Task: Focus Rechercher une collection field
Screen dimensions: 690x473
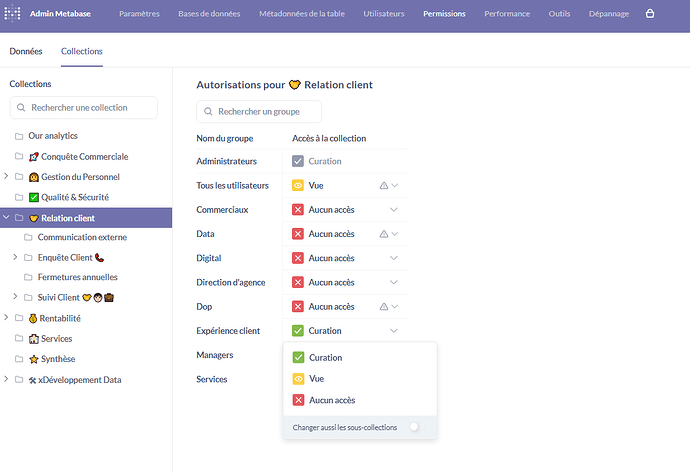Action: point(84,108)
